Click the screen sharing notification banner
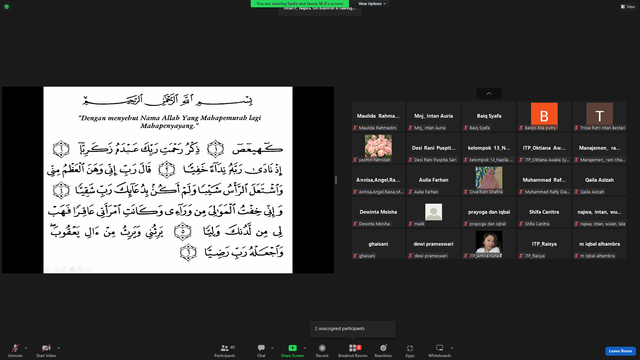Image resolution: width=640 pixels, height=360 pixels. pos(300,4)
